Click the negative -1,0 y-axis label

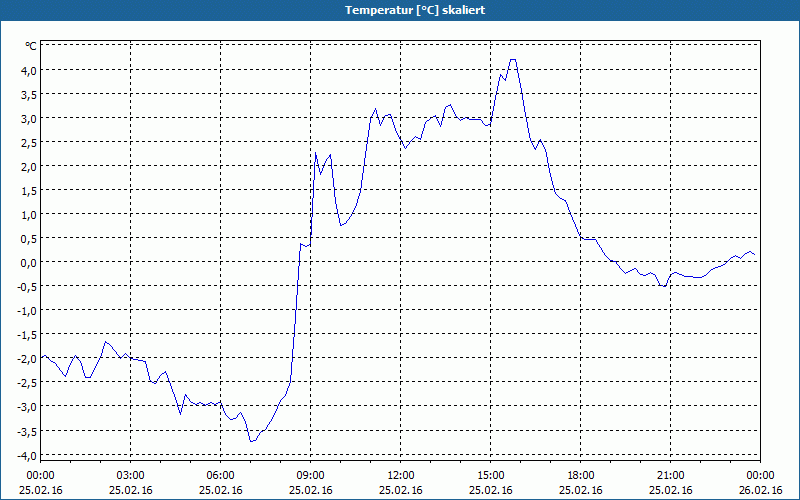(27, 310)
